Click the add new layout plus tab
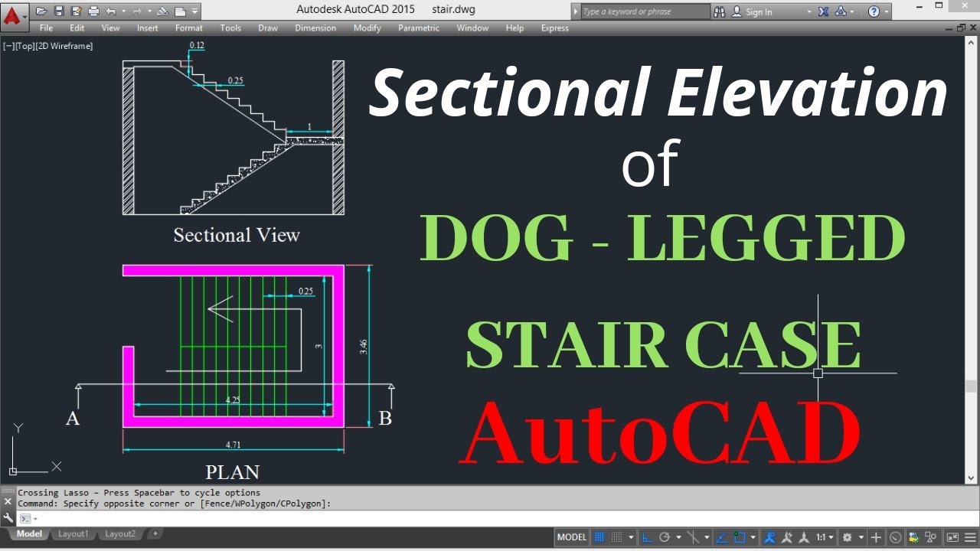Image resolution: width=980 pixels, height=551 pixels. (155, 533)
